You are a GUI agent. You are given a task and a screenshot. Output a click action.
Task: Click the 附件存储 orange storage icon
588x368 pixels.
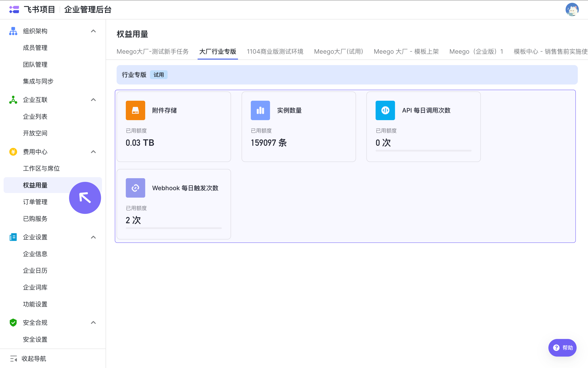[135, 110]
